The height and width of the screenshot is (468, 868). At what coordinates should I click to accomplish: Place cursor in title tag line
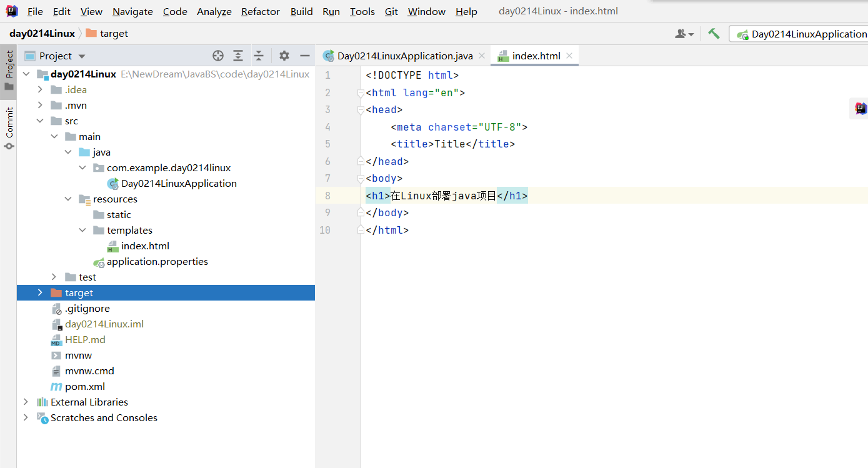(x=452, y=144)
